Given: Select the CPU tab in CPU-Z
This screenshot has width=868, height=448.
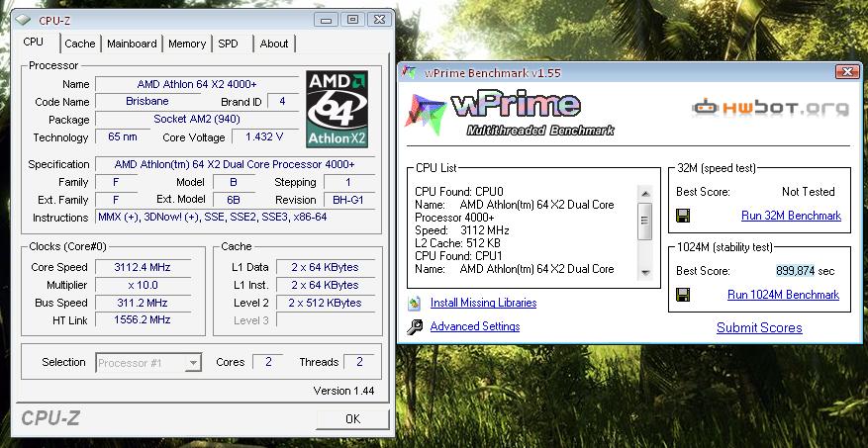Looking at the screenshot, I should point(34,43).
